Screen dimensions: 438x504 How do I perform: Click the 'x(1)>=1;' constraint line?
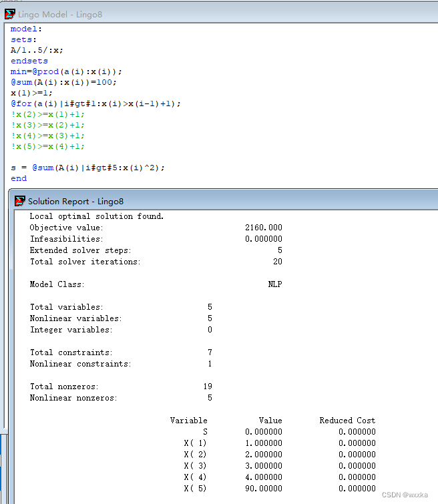point(31,93)
